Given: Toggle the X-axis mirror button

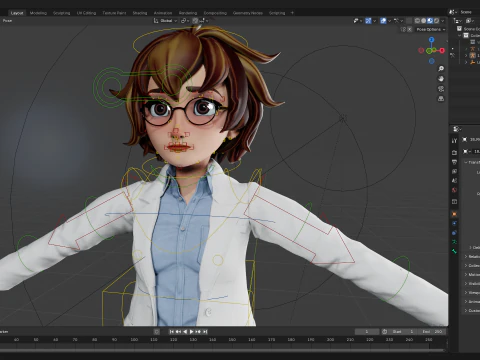Looking at the screenshot, I should tap(409, 29).
